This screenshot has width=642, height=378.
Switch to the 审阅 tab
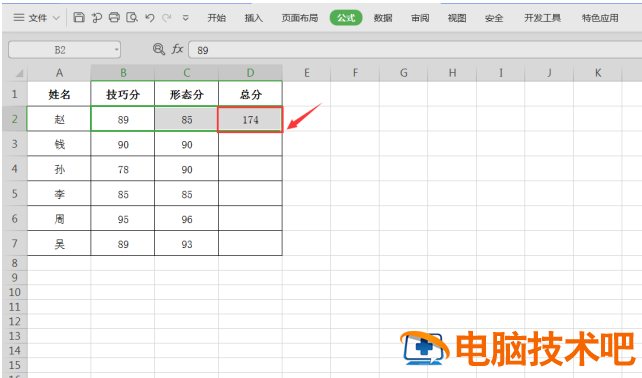pos(420,18)
